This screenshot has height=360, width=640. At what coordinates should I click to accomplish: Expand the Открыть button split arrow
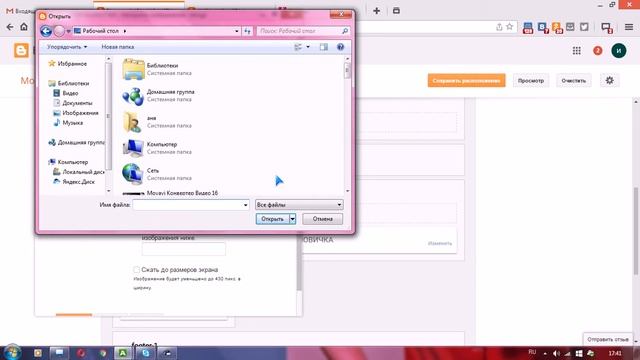(x=293, y=219)
